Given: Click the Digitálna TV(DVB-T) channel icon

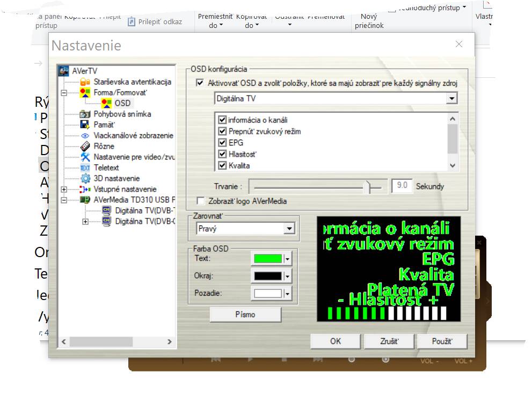Looking at the screenshot, I should point(106,210).
